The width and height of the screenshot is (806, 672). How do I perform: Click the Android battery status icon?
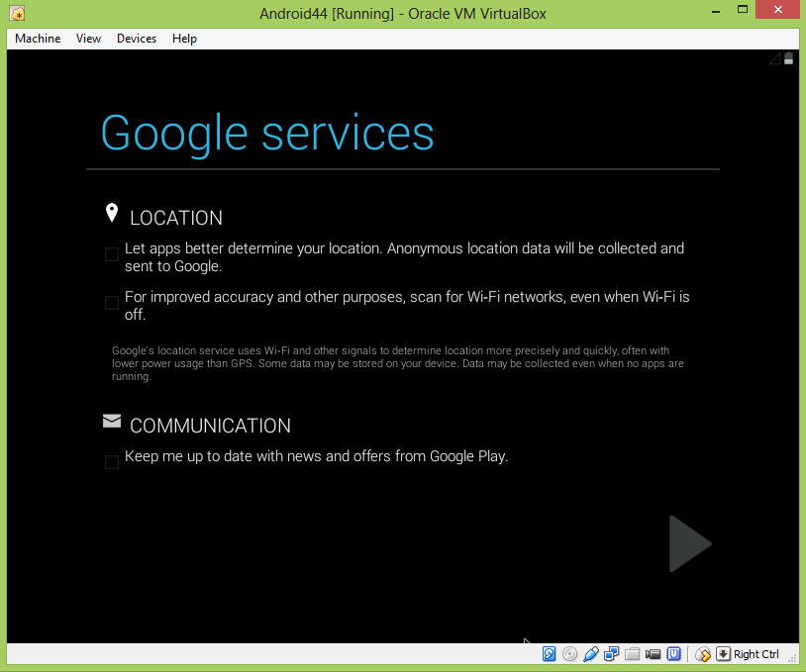[x=788, y=58]
